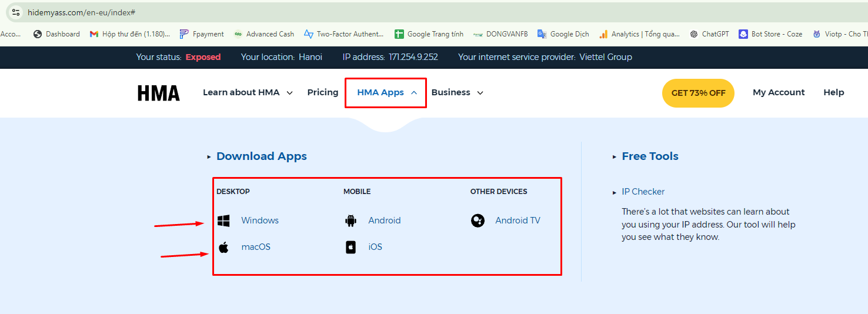Screen dimensions: 868x314
Task: Click the Exposed status text
Action: [203, 57]
